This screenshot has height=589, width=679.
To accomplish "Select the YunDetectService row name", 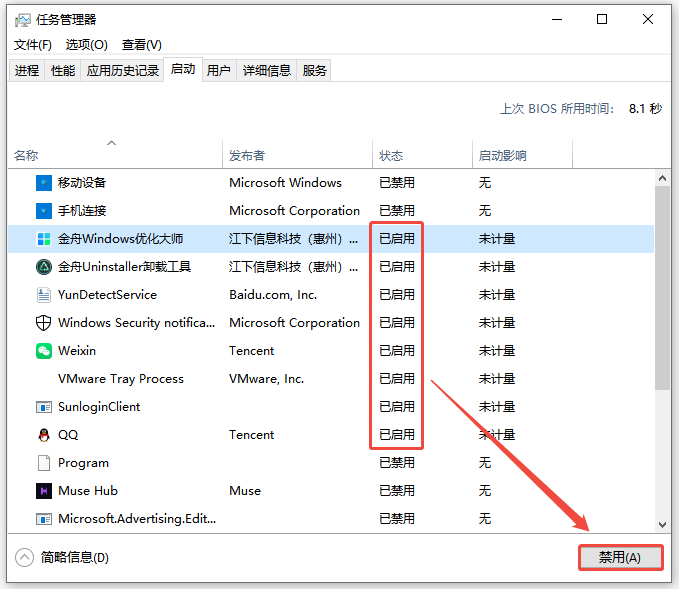I will click(x=107, y=295).
